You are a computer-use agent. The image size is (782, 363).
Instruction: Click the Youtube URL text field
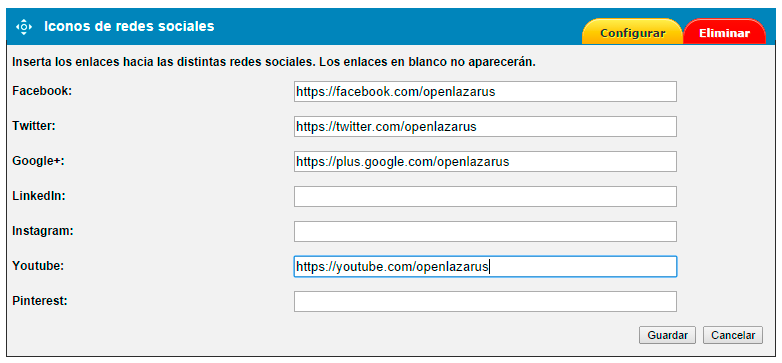pyautogui.click(x=485, y=267)
